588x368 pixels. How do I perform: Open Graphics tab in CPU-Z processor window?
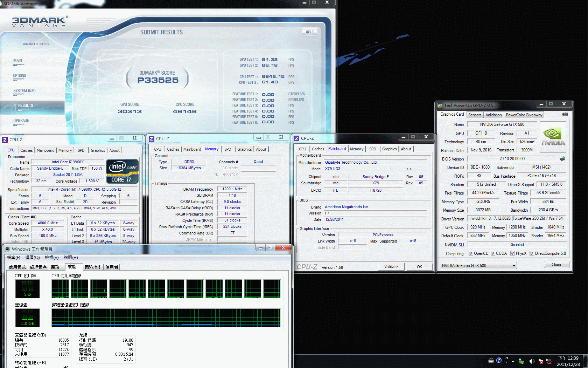[x=98, y=150]
